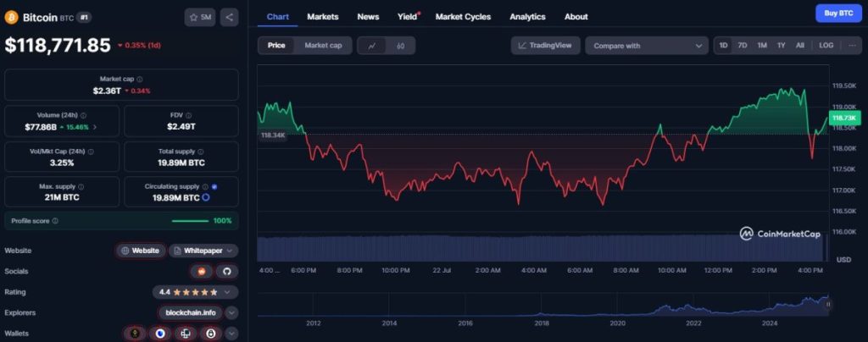Expand more explorers chevron
Viewport: 868px width, 342px height.
[x=232, y=312]
